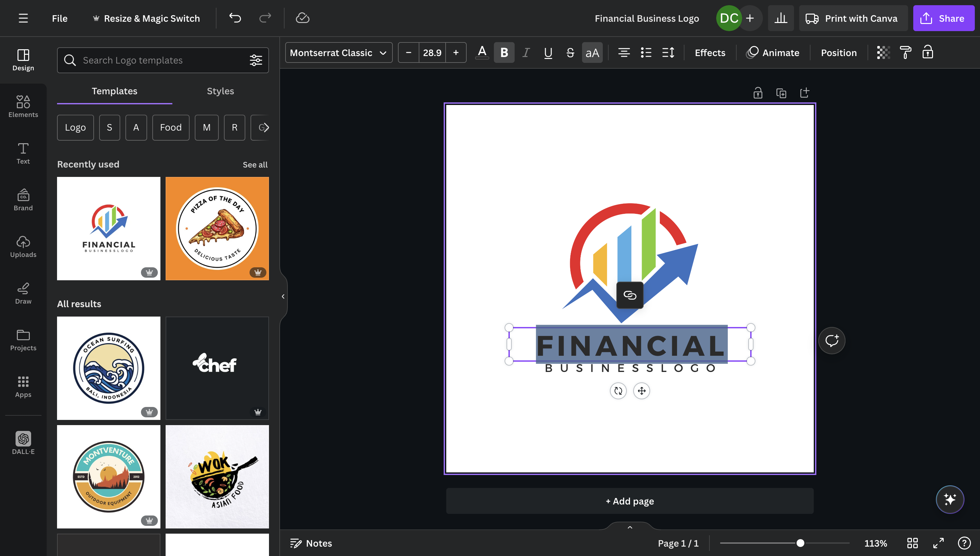The height and width of the screenshot is (556, 980).
Task: Switch to Styles tab
Action: pos(220,91)
